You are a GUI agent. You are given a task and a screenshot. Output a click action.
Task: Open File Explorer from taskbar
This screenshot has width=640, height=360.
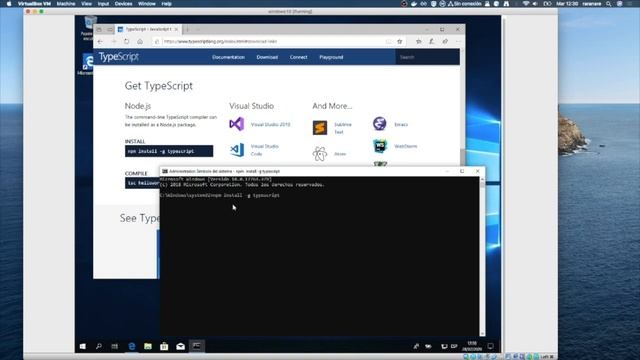[148, 346]
